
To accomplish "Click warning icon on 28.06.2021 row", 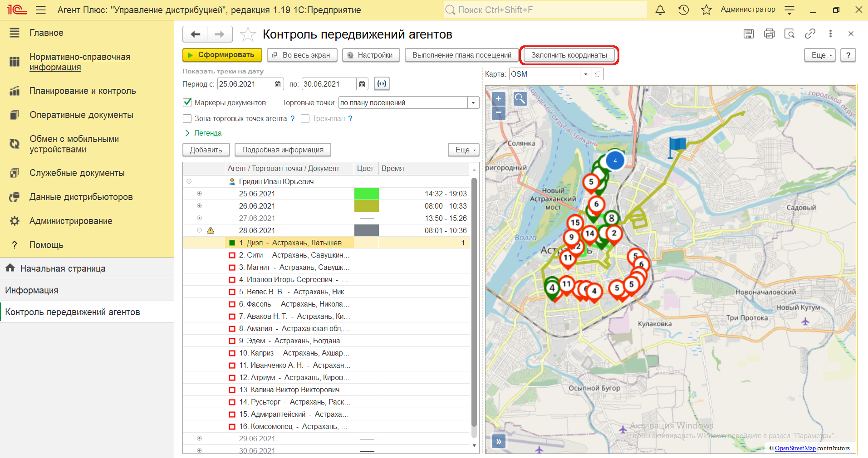I will coord(211,230).
